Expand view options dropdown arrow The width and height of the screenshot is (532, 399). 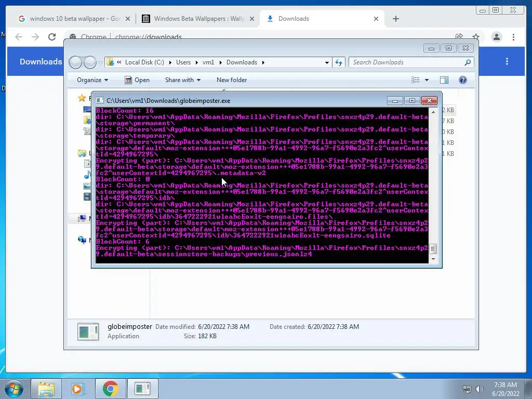pos(427,80)
